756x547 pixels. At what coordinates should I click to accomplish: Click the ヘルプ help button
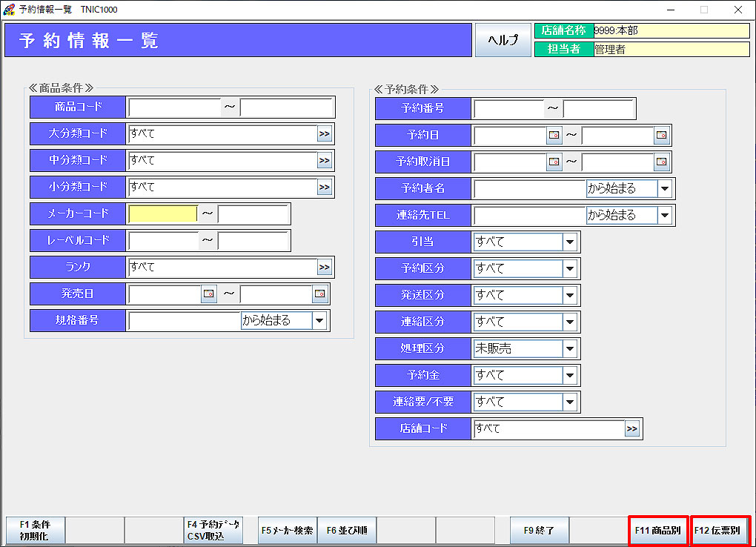(503, 40)
